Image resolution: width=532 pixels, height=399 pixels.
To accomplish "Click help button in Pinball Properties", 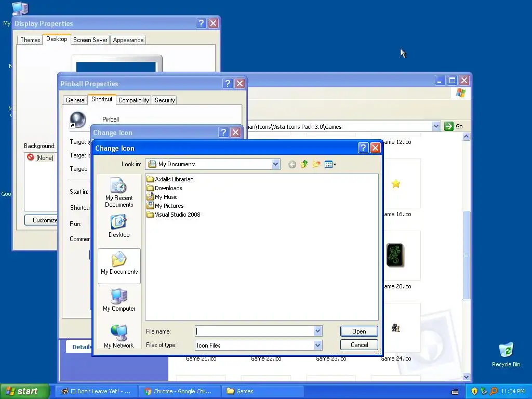I will coord(228,84).
